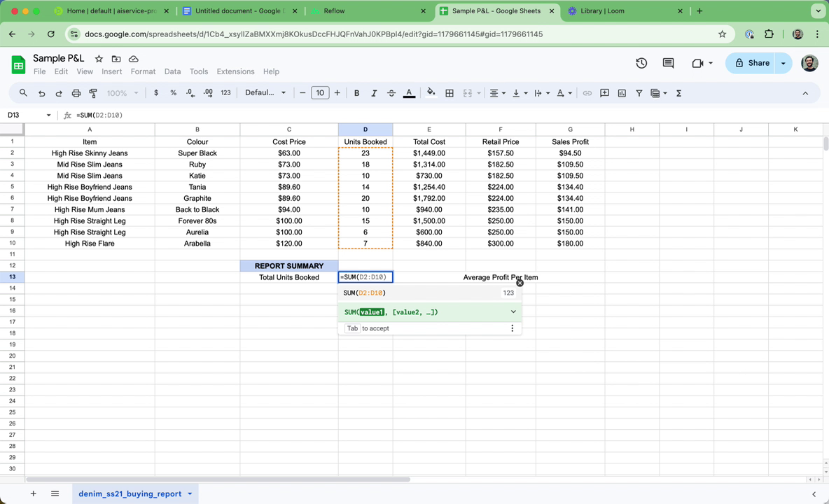Expand the SUM function help chevron
Screen dimensions: 829x504
tap(513, 312)
